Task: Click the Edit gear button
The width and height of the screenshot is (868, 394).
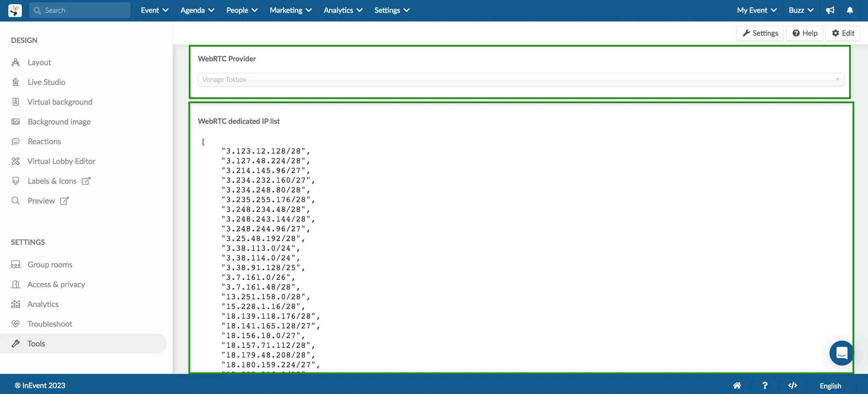Action: 843,33
